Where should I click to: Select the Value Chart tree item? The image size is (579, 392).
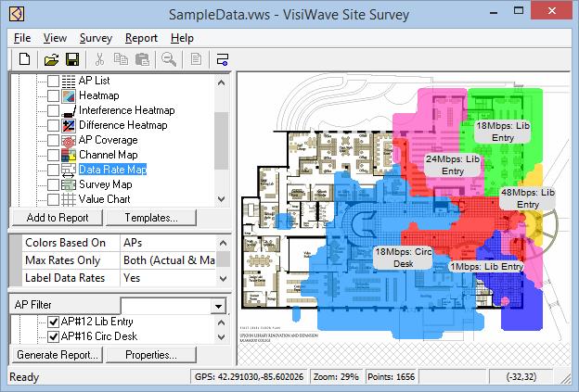(x=105, y=199)
